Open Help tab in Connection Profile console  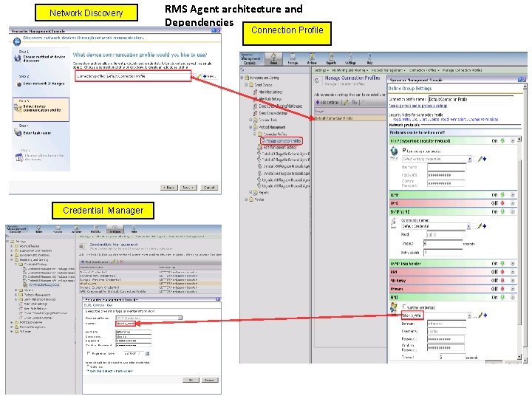click(369, 59)
